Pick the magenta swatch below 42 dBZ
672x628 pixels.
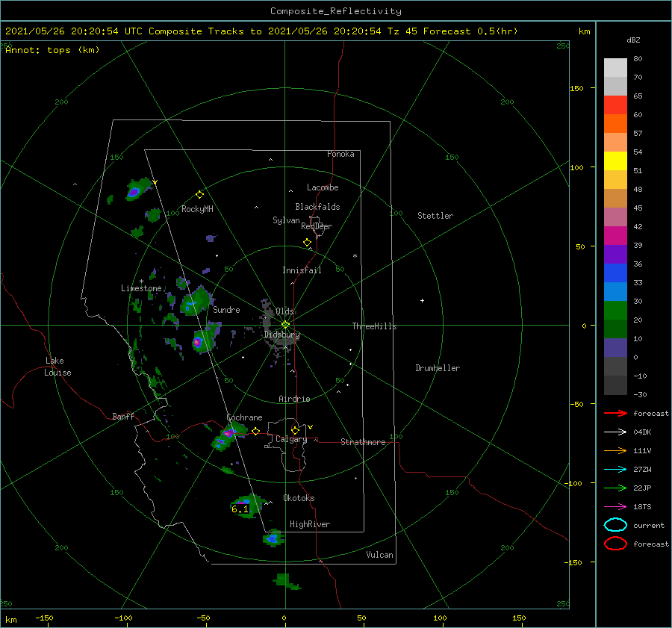(x=615, y=236)
